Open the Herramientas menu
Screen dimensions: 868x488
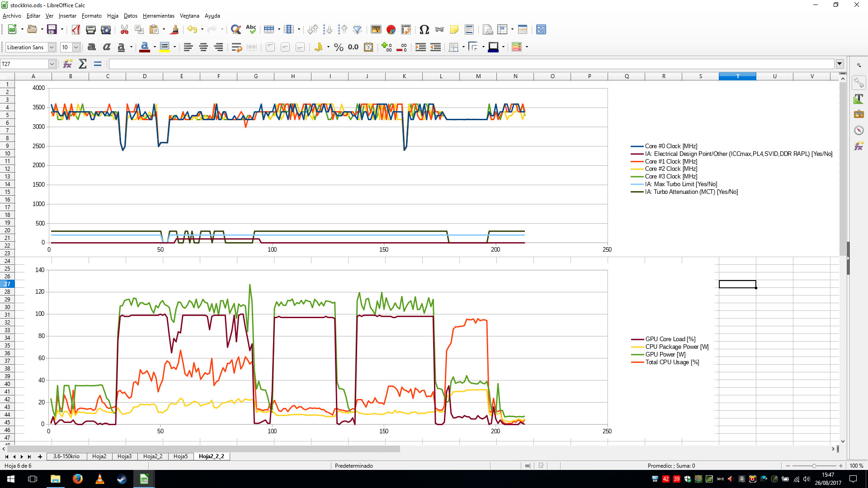point(159,16)
